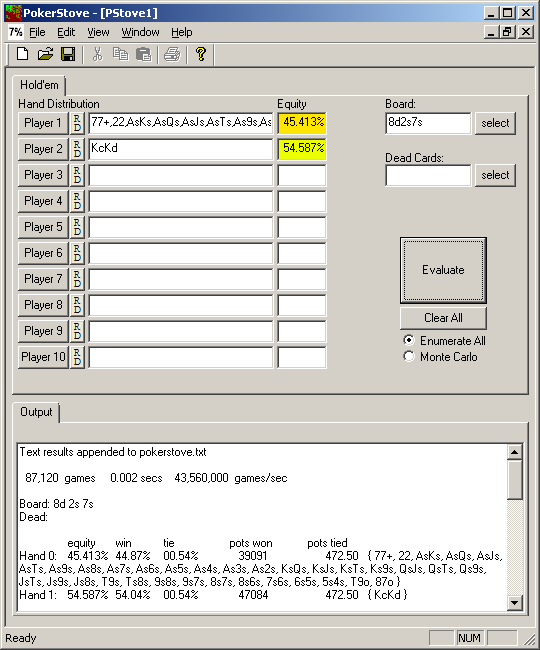Image resolution: width=540 pixels, height=650 pixels.
Task: Click the Copy toolbar icon
Action: 121,54
